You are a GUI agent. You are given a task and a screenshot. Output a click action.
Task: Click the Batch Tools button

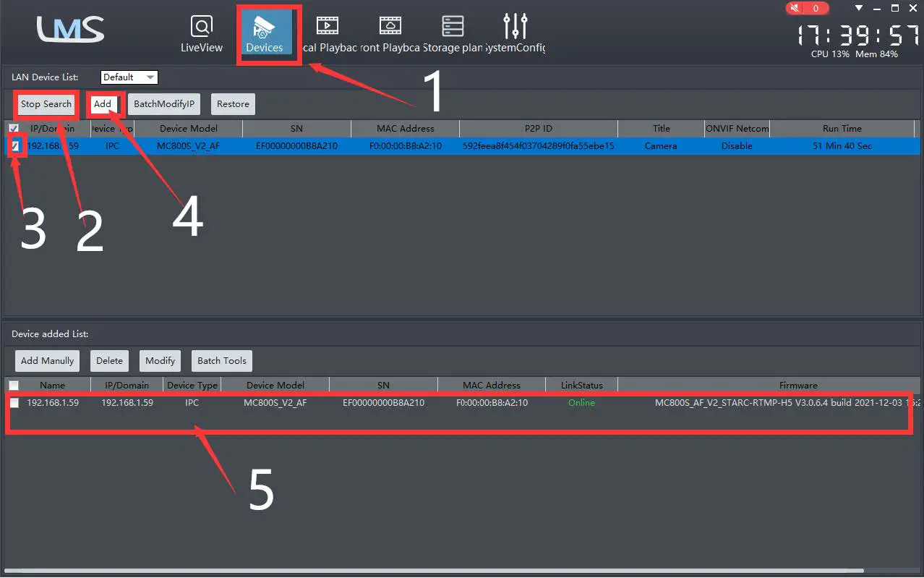click(x=222, y=360)
